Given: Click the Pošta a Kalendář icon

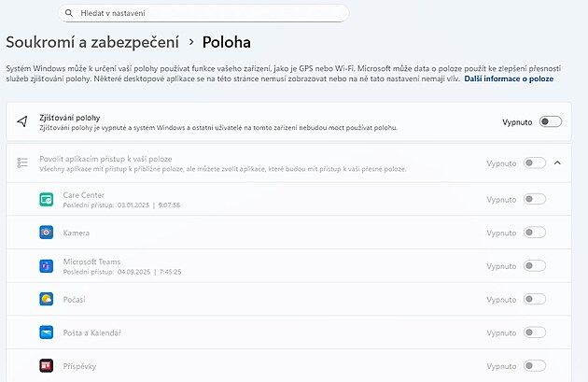Looking at the screenshot, I should [47, 332].
